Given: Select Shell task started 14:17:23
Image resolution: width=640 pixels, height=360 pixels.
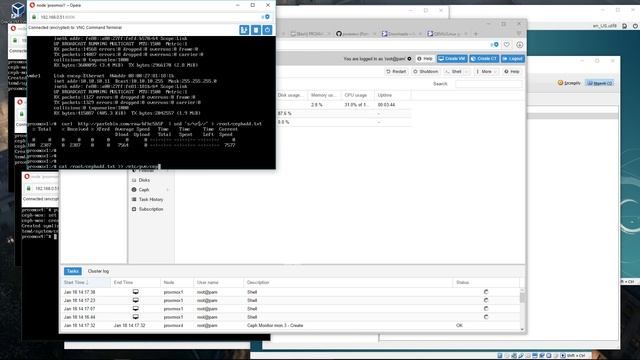Looking at the screenshot, I should pos(291,300).
